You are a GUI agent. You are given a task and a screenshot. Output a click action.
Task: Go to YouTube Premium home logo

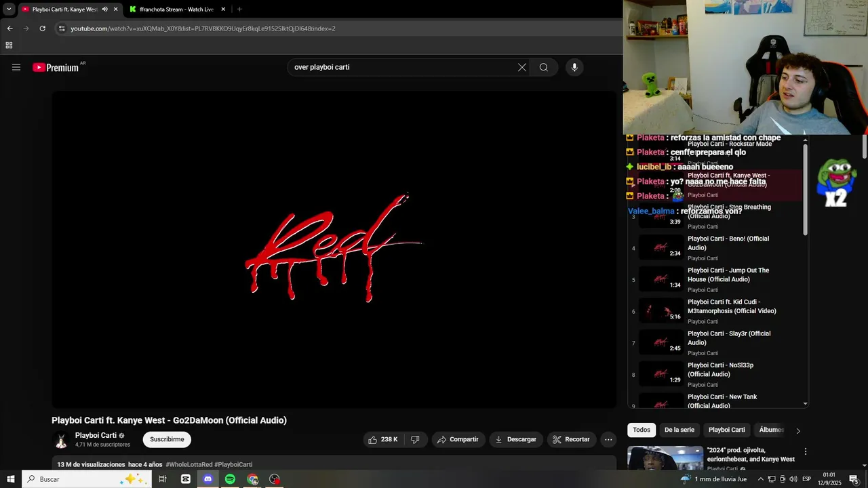pos(56,67)
